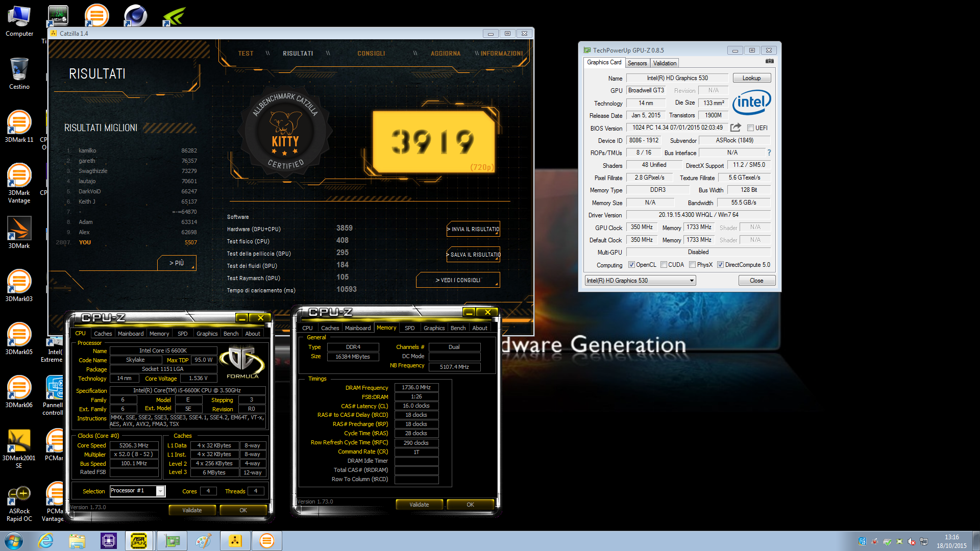This screenshot has height=551, width=980.
Task: Switch to the Sensors tab in GPU-Z
Action: pyautogui.click(x=638, y=63)
